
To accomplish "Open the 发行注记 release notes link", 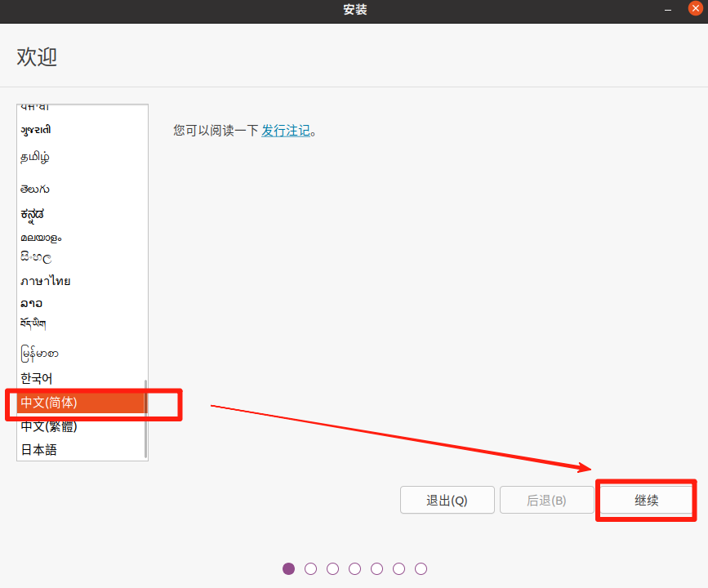I will coord(286,131).
